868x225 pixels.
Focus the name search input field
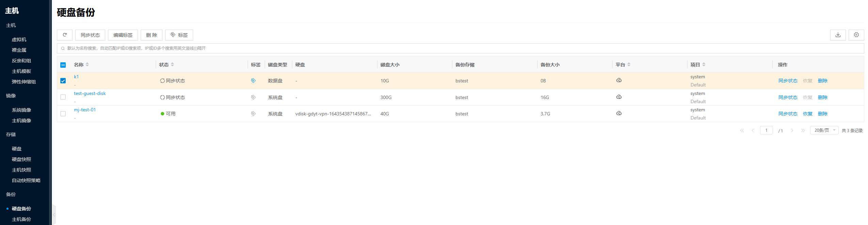[x=461, y=48]
